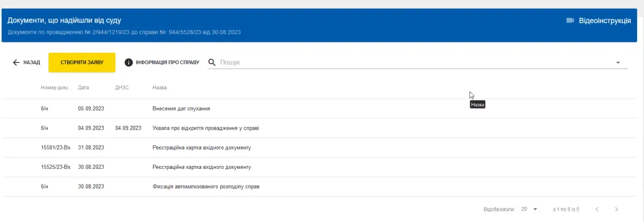Screen dimensions: 644x222
Task: Sort by the 'Дата' column header
Action: point(84,87)
